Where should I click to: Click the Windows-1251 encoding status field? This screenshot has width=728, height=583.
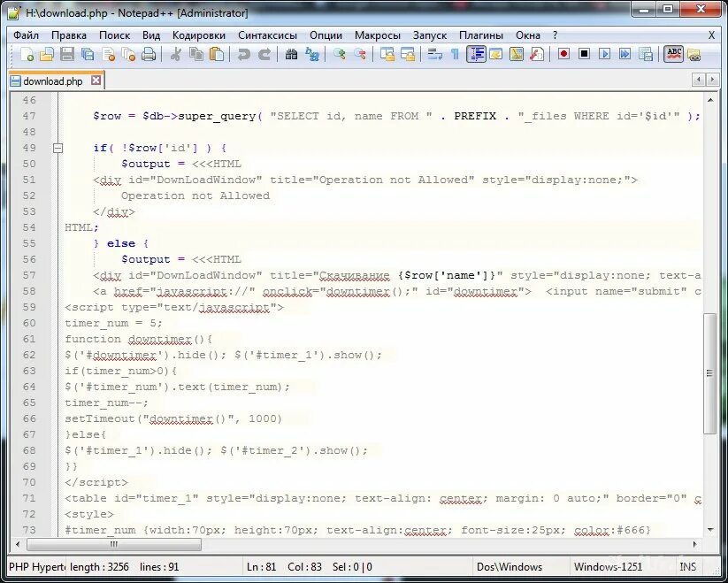tap(622, 567)
